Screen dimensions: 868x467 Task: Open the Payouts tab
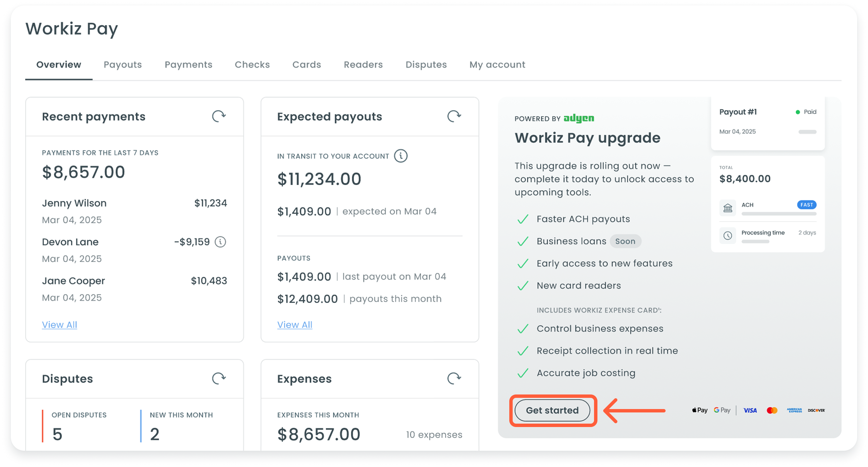(x=123, y=64)
